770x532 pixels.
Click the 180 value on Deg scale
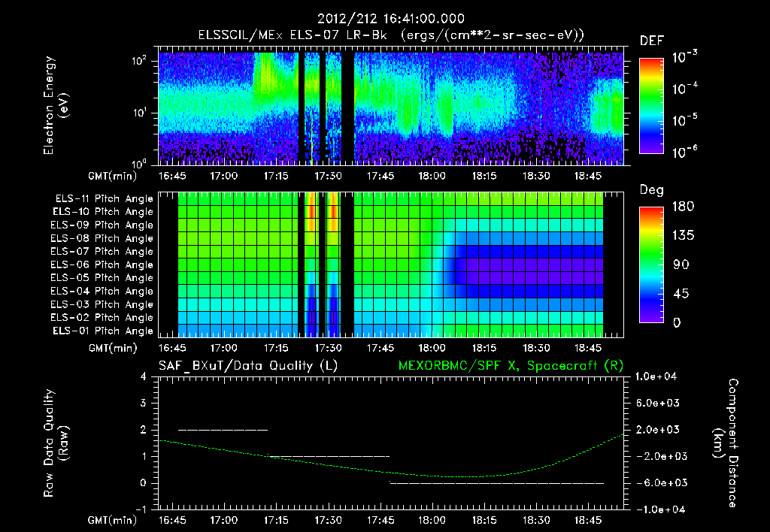click(x=684, y=207)
